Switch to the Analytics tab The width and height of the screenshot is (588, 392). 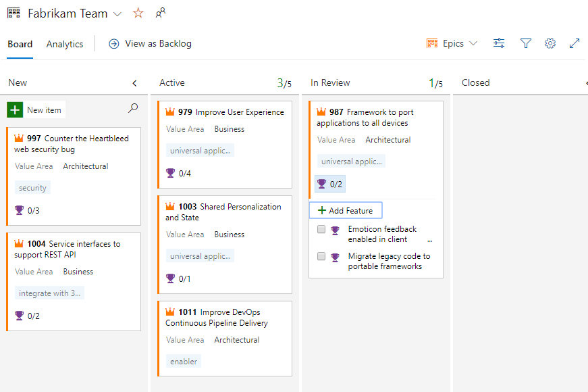tap(65, 44)
